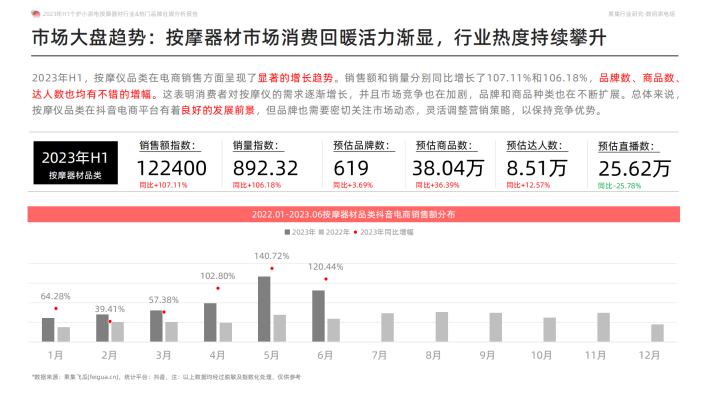
Task: Click the 5月 dark gray 2023 bar
Action: click(x=264, y=309)
